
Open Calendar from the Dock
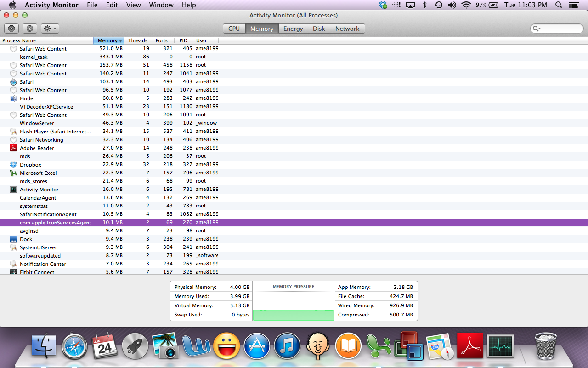tap(105, 346)
